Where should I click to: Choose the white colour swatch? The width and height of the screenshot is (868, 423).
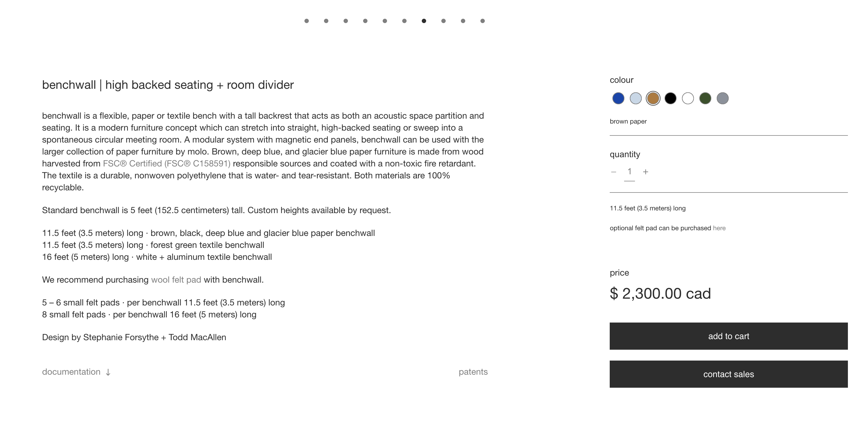tap(688, 98)
